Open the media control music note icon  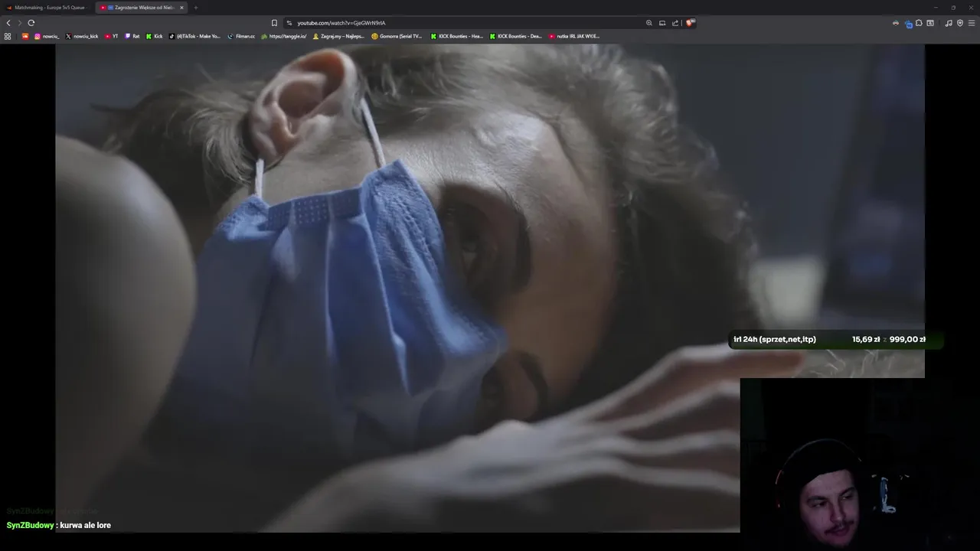pos(949,23)
